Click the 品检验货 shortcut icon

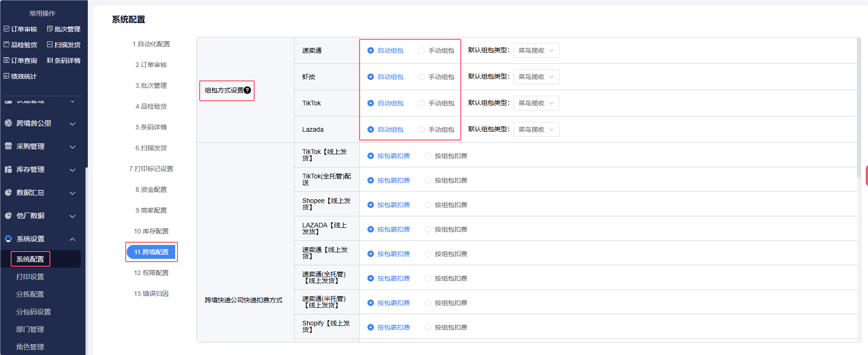click(x=6, y=45)
